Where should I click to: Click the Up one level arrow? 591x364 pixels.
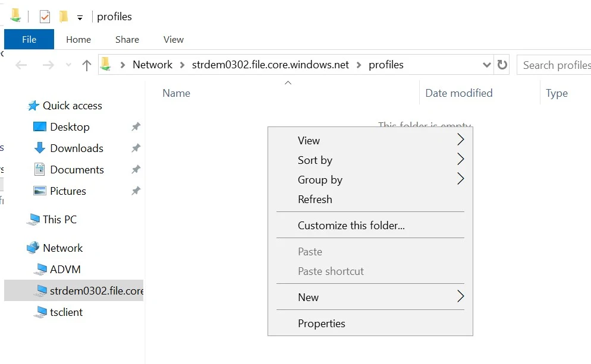pyautogui.click(x=87, y=65)
